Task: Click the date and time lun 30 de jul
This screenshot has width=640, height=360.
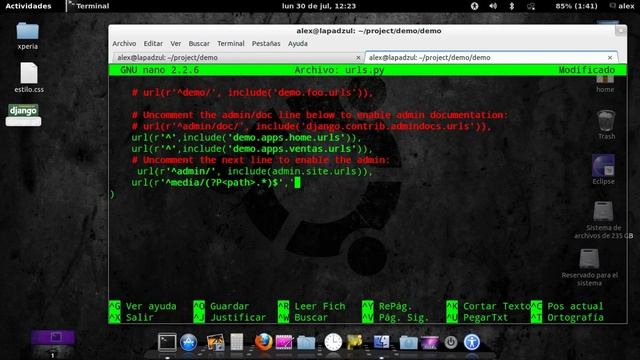Action: pyautogui.click(x=319, y=6)
